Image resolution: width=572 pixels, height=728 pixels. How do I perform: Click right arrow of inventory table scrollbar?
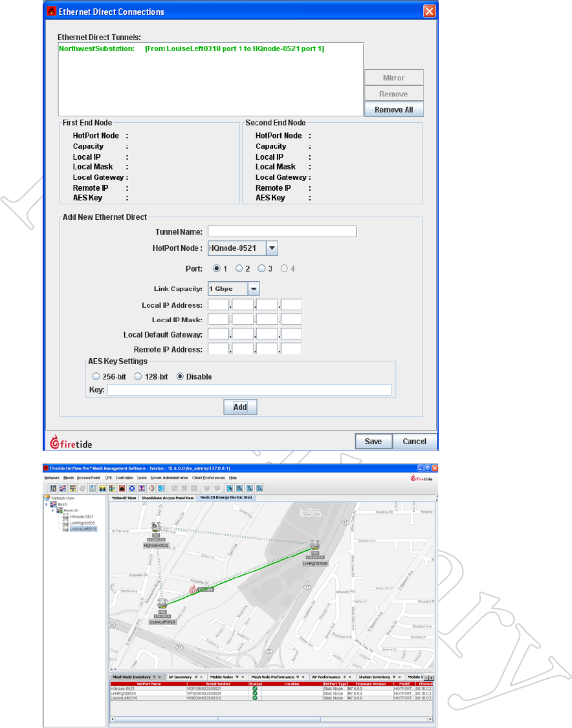click(430, 719)
